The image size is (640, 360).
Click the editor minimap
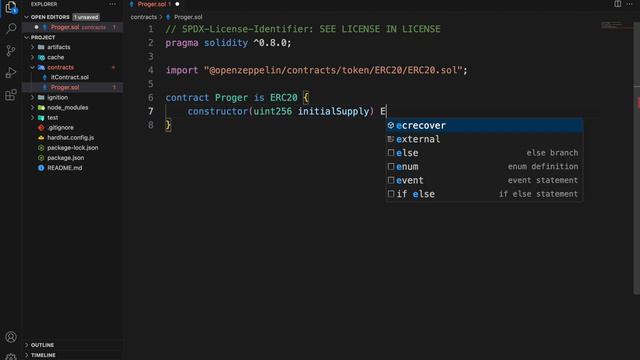[x=616, y=25]
